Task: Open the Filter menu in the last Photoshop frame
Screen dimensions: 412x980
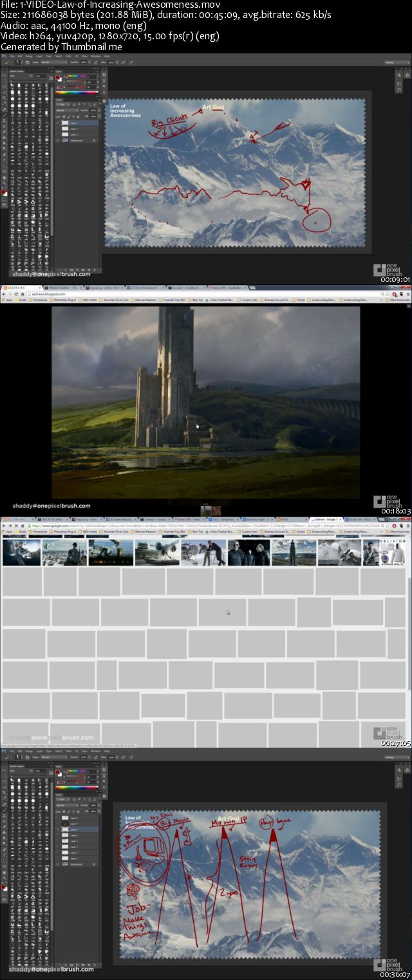Action: (68, 751)
